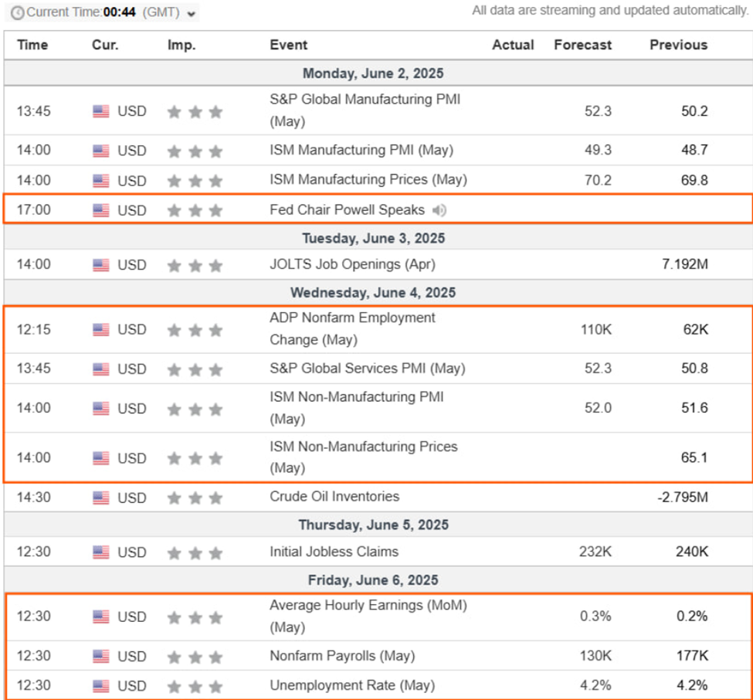Image resolution: width=753 pixels, height=700 pixels.
Task: Click the Forecast column header
Action: click(x=582, y=45)
